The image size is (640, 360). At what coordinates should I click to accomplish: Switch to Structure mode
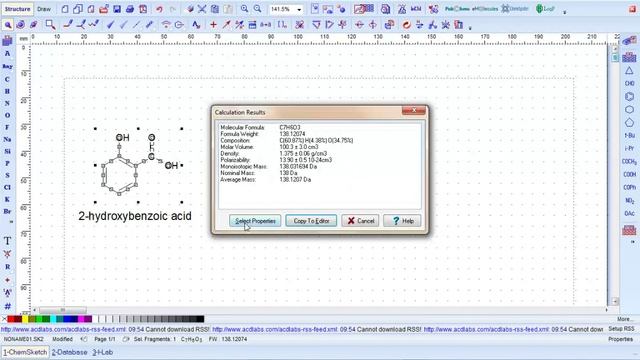click(x=17, y=9)
